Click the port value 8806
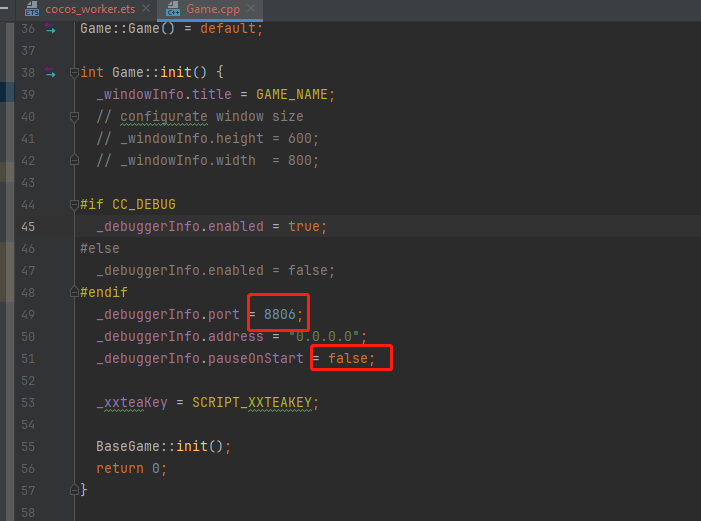The image size is (701, 521). click(x=279, y=314)
